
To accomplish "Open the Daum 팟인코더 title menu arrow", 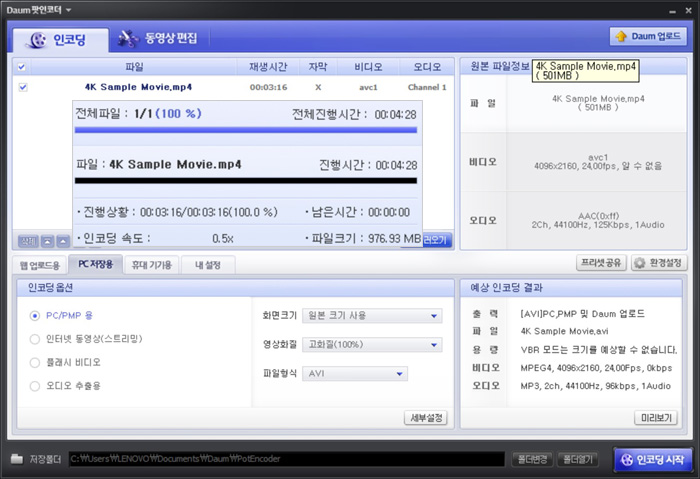I will coord(68,10).
